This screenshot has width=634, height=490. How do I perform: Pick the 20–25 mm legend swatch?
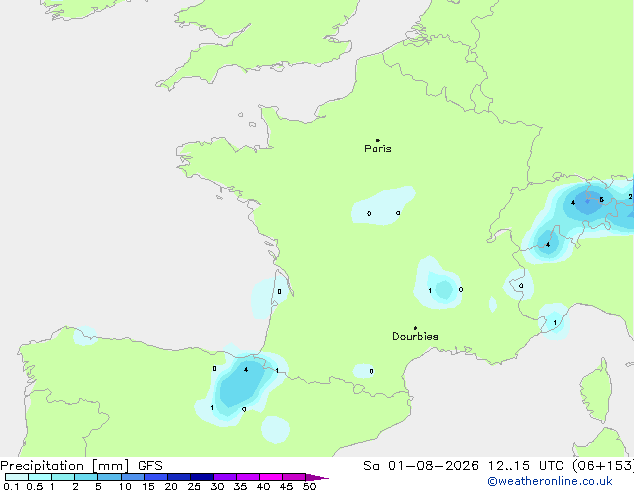[x=179, y=477]
